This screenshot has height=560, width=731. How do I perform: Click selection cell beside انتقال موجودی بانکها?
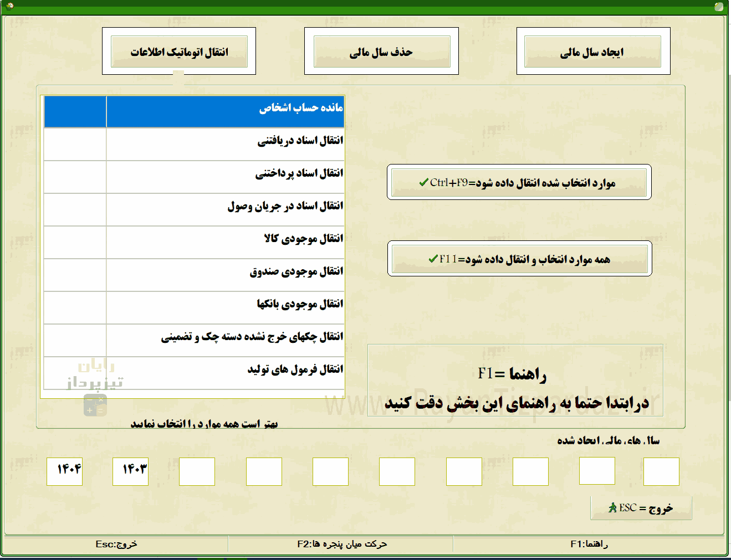pyautogui.click(x=75, y=308)
